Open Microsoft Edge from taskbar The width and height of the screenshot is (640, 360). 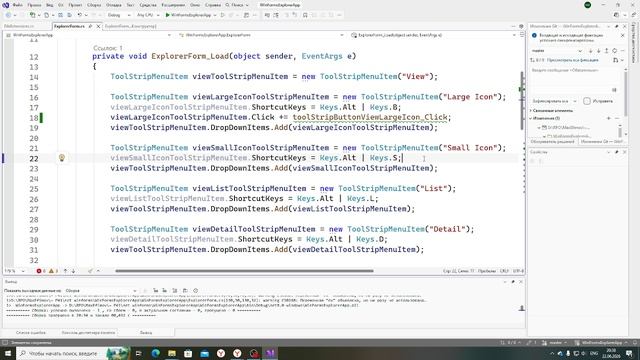[x=156, y=353]
